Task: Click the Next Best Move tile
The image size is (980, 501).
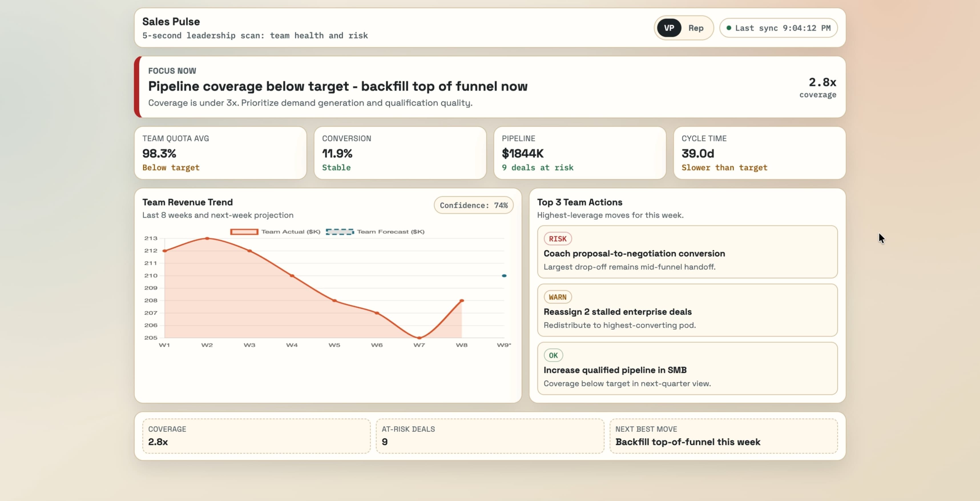Action: click(x=723, y=436)
